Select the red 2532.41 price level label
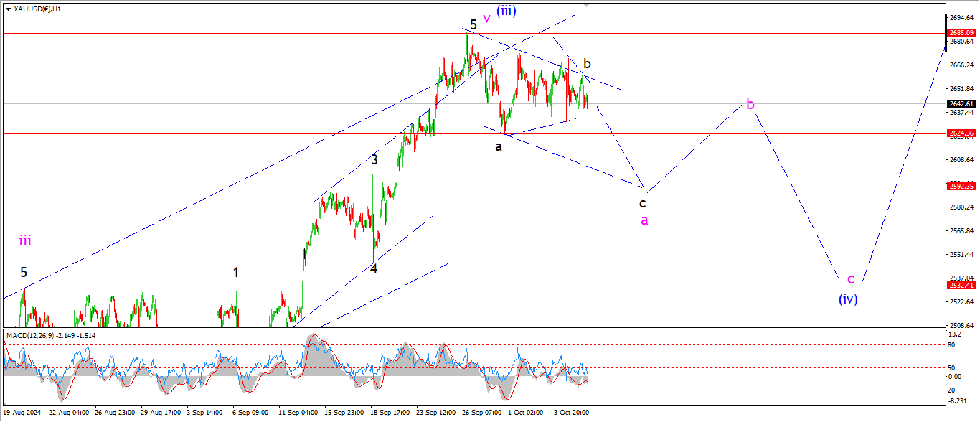The height and width of the screenshot is (422, 980). click(961, 286)
